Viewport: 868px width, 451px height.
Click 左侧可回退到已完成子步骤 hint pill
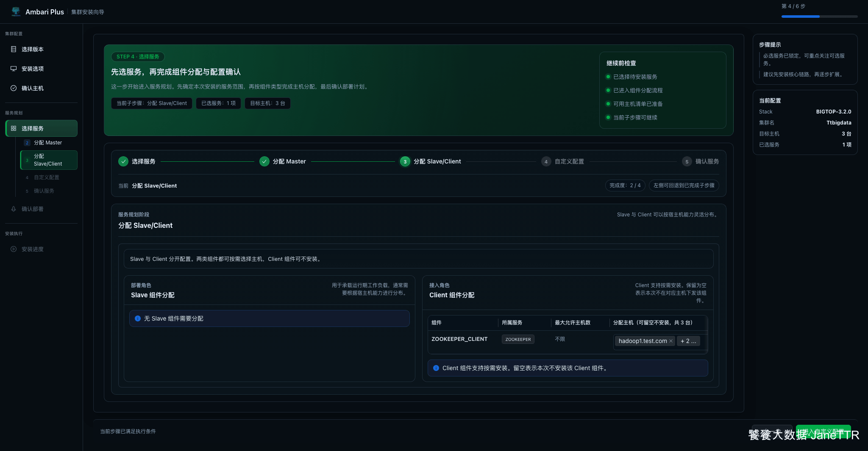[684, 185]
